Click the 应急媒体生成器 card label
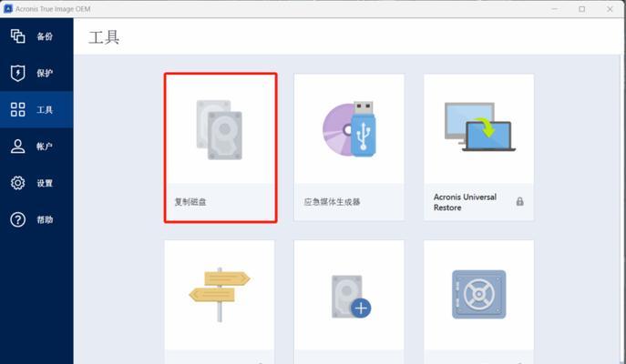626x364 pixels. [333, 202]
